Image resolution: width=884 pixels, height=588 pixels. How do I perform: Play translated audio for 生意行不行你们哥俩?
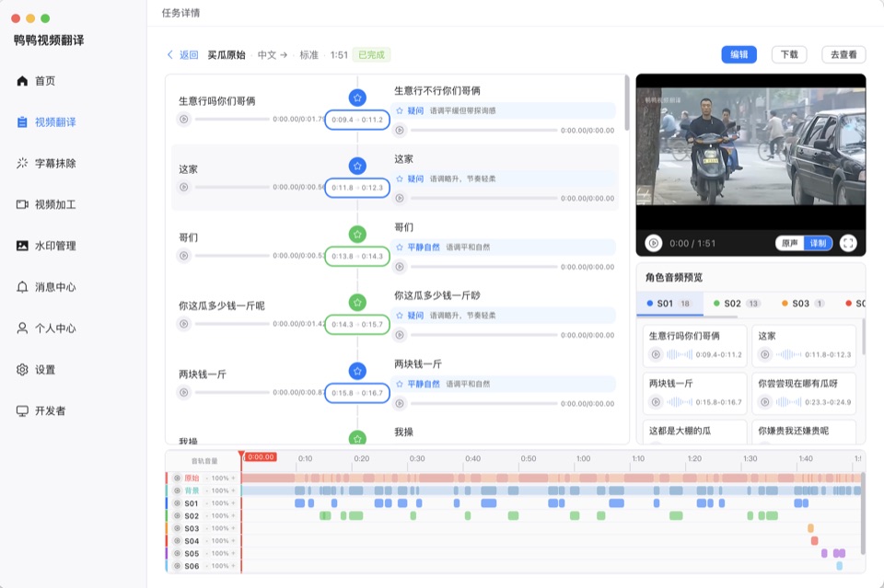point(400,130)
